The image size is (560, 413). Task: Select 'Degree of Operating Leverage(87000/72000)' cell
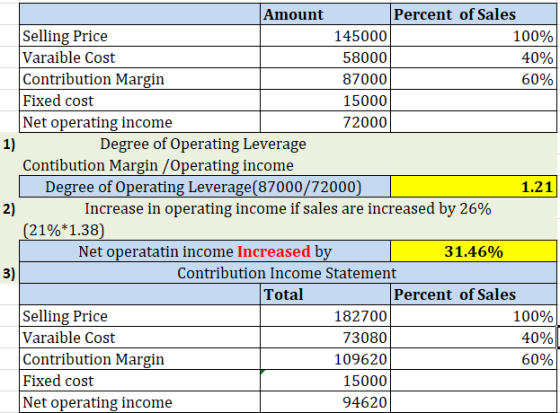coord(205,186)
